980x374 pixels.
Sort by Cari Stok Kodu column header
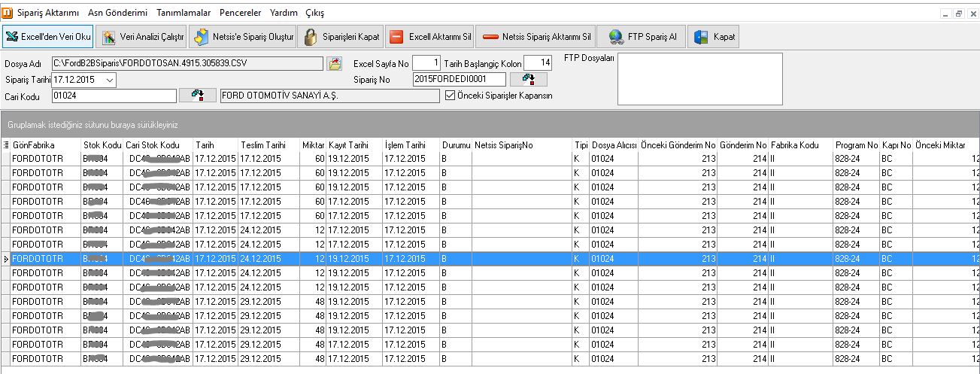click(x=158, y=144)
